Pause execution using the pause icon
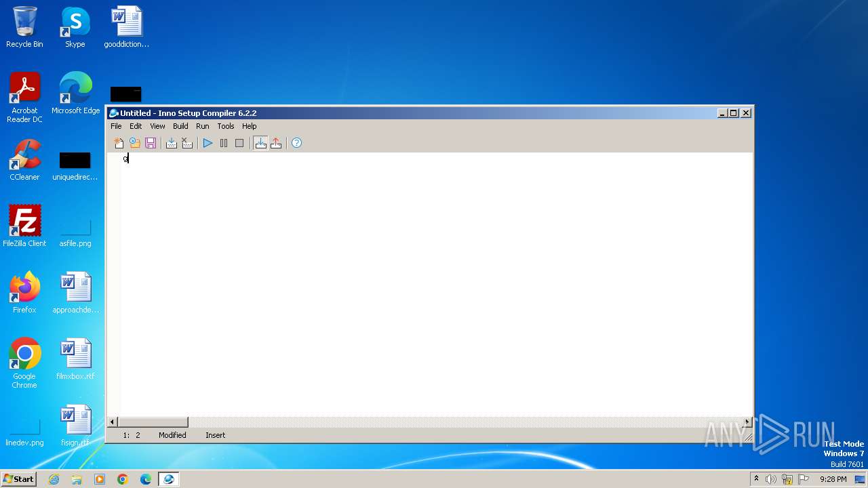 point(224,143)
